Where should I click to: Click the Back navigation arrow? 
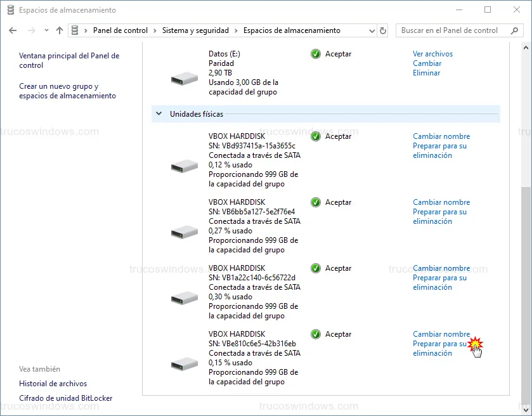[x=13, y=30]
